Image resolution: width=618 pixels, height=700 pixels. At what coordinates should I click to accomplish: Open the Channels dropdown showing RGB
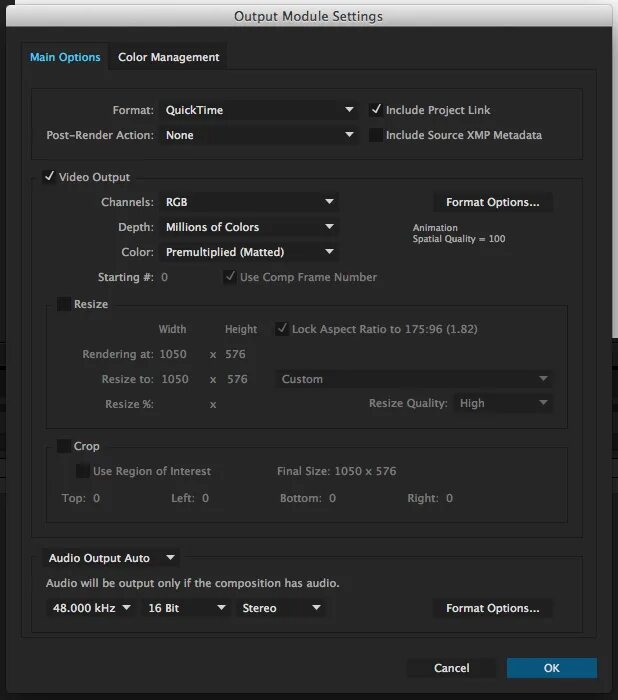[249, 202]
